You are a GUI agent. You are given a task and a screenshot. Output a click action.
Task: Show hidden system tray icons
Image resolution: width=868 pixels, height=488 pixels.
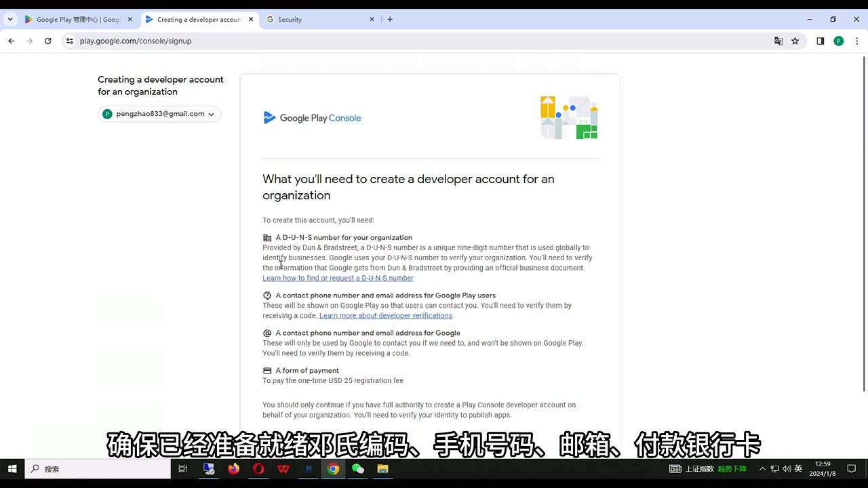762,468
